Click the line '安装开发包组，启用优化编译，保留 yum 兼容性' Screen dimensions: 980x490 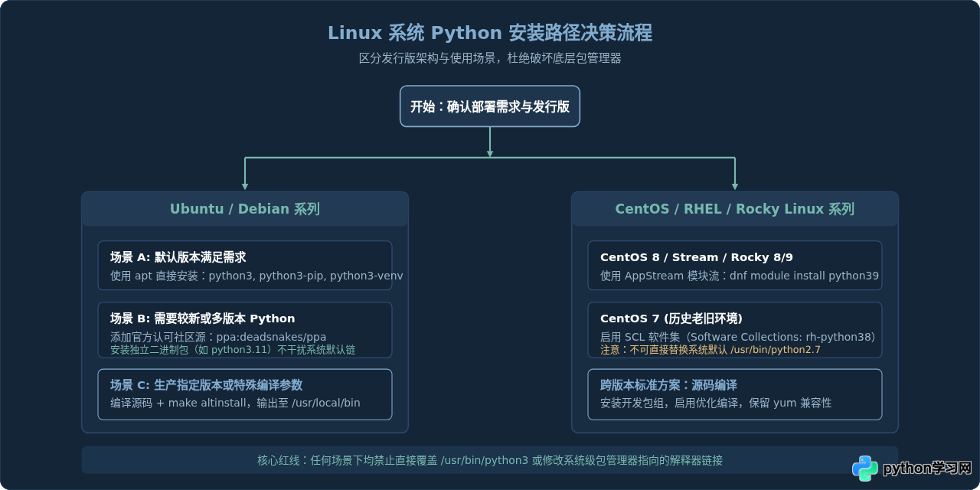pyautogui.click(x=716, y=403)
